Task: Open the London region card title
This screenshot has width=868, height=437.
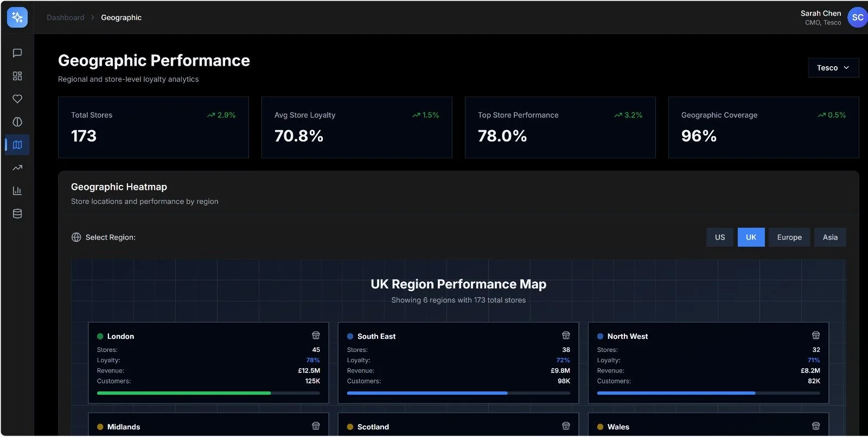Action: click(x=120, y=336)
